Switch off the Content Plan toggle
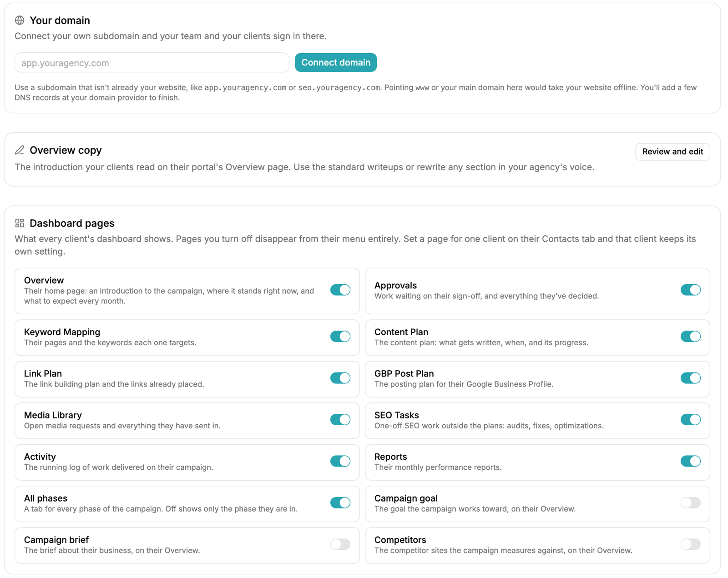728x578 pixels. (690, 337)
